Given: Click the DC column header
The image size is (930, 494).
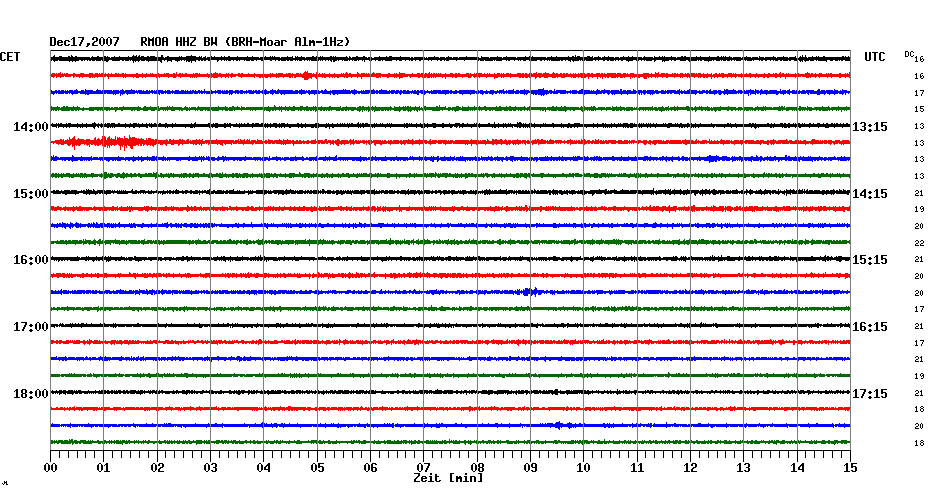Looking at the screenshot, I should [x=909, y=53].
